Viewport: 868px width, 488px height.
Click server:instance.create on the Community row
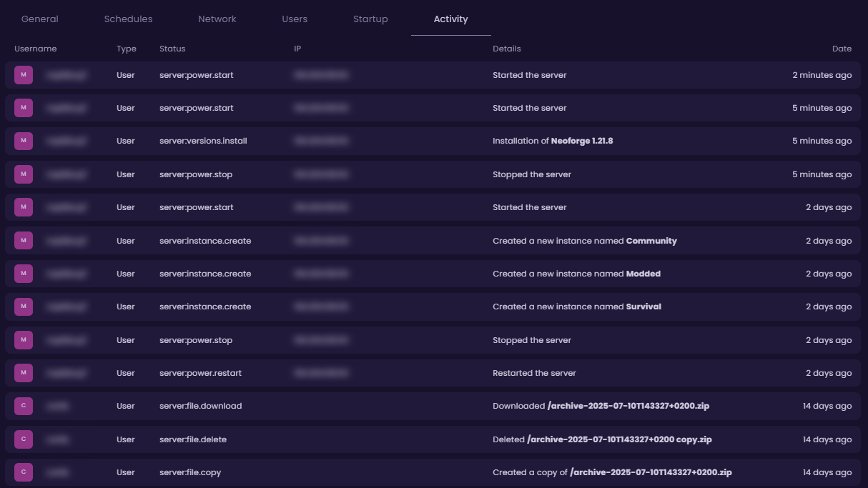point(205,241)
